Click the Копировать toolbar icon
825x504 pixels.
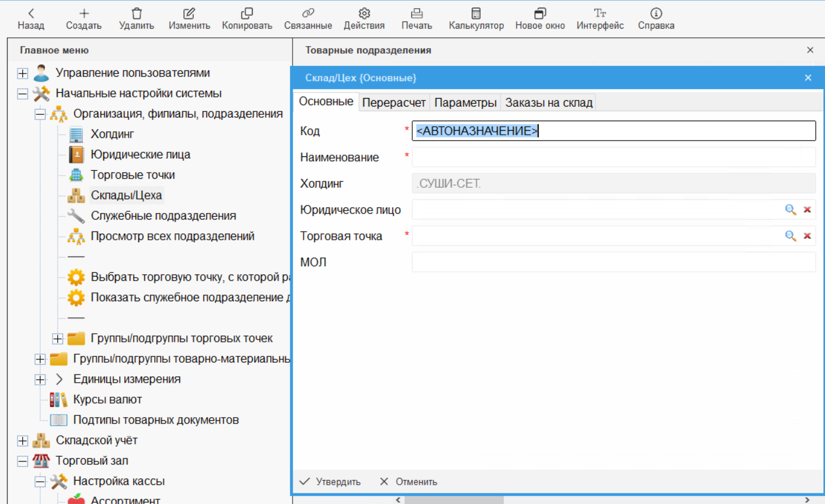[x=246, y=13]
